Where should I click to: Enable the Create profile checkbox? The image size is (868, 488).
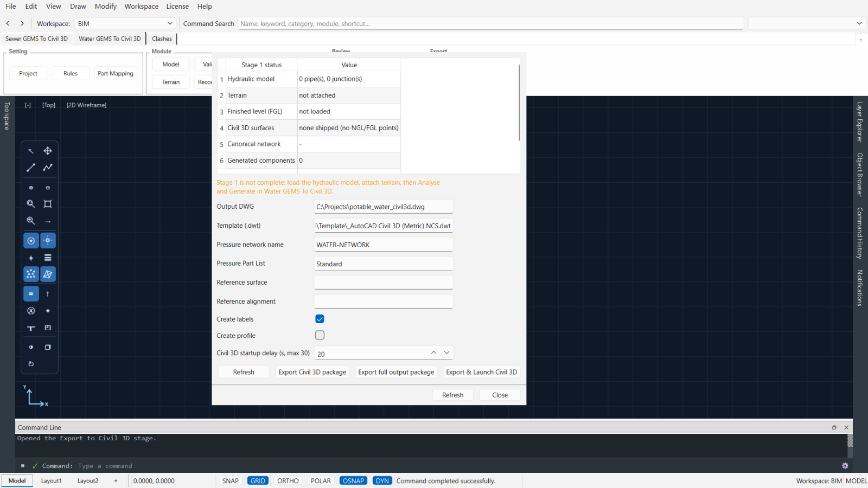pos(320,335)
